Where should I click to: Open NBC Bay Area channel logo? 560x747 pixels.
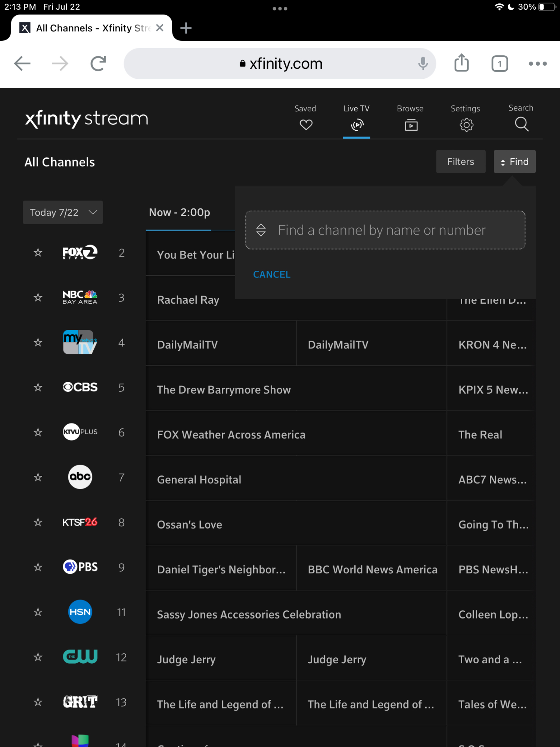(x=80, y=297)
